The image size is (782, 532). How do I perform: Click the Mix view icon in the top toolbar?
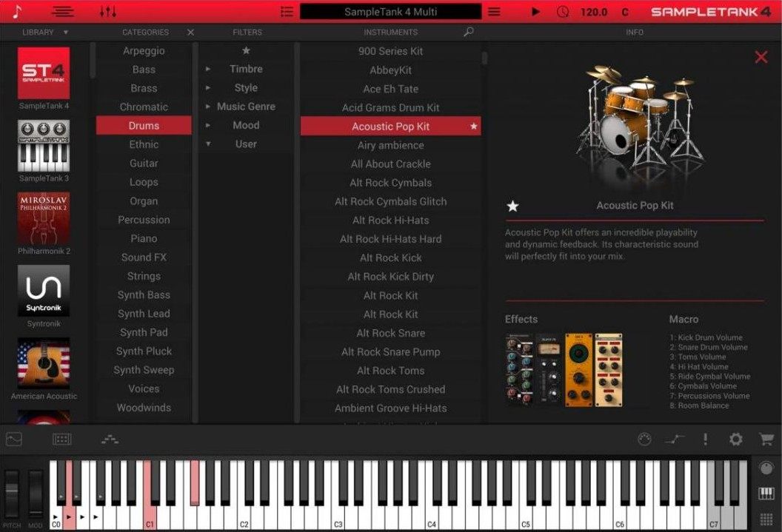[x=63, y=11]
